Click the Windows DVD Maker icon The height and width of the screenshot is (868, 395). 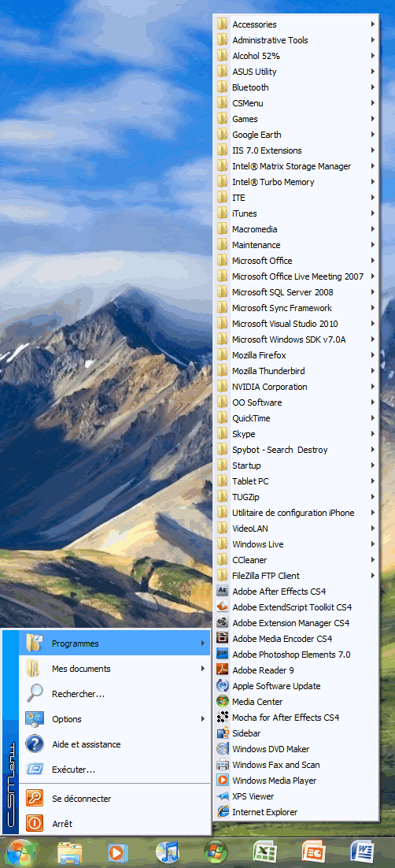tap(223, 749)
